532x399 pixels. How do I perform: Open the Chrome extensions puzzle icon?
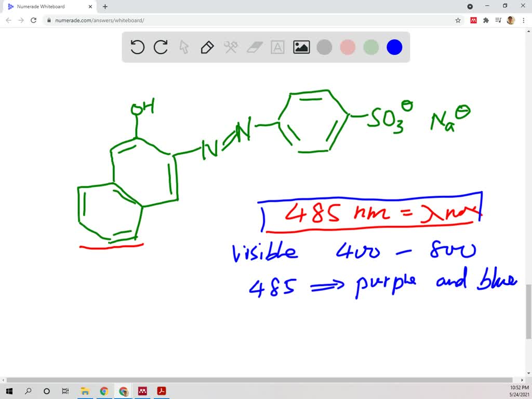click(485, 20)
